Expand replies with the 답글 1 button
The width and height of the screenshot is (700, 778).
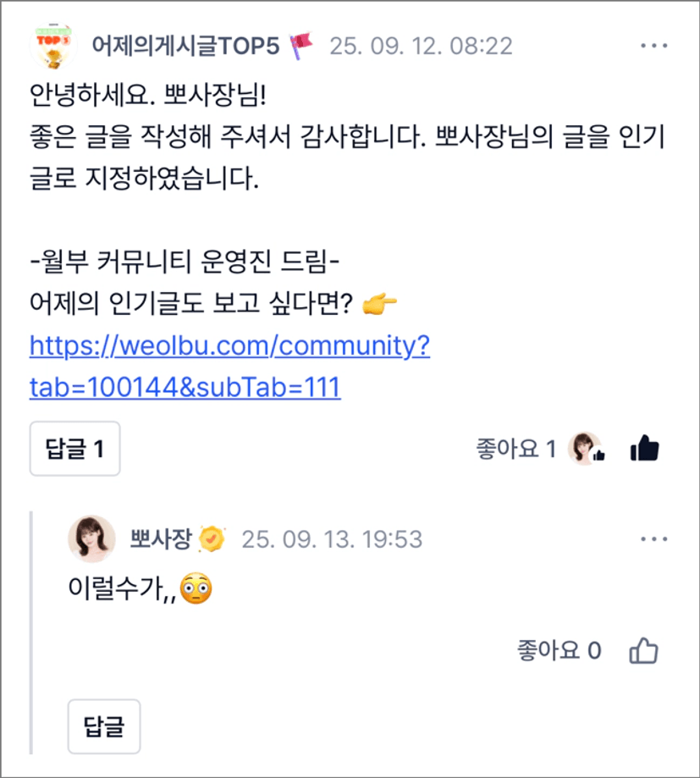point(74,449)
